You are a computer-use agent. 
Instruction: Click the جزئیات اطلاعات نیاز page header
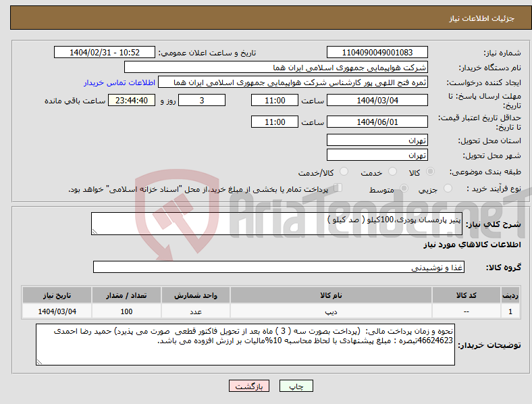tap(481, 18)
